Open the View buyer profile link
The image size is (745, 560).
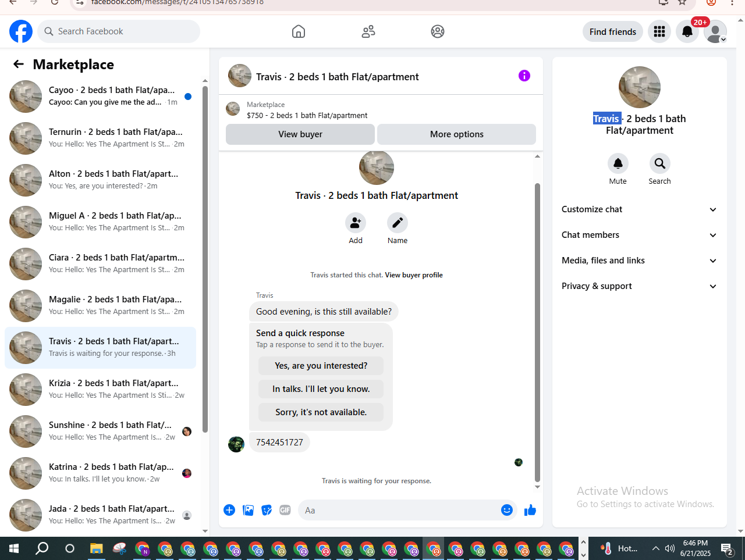click(x=414, y=275)
